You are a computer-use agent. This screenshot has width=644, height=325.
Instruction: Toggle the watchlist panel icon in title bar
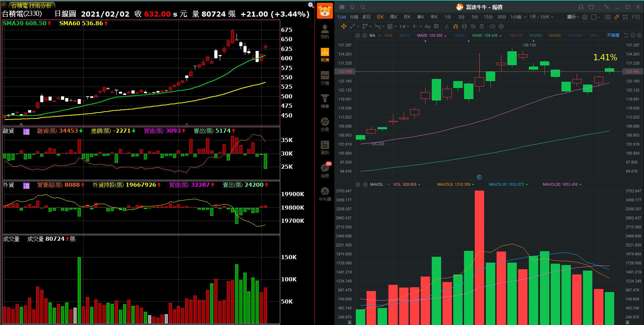[342, 7]
